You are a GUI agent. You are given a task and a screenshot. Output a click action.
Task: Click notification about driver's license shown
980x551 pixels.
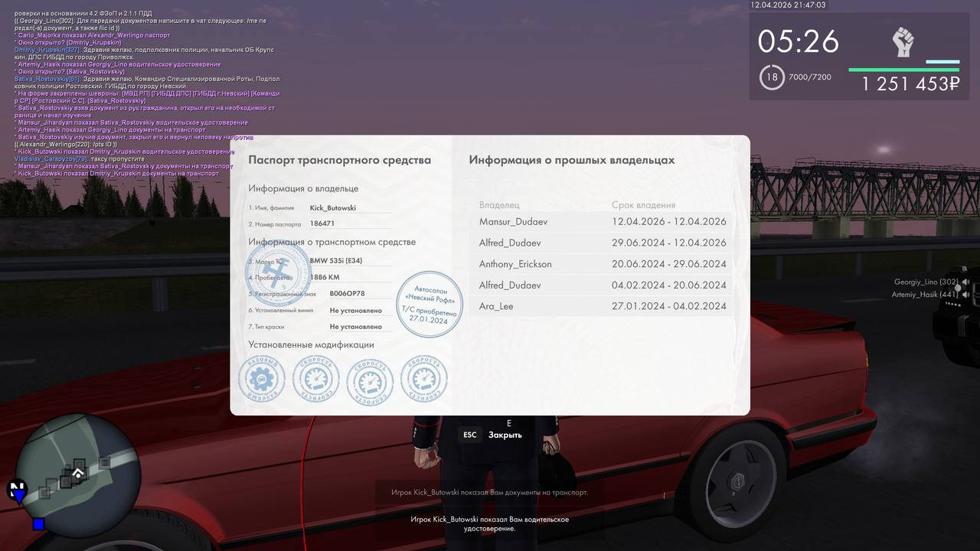click(489, 523)
